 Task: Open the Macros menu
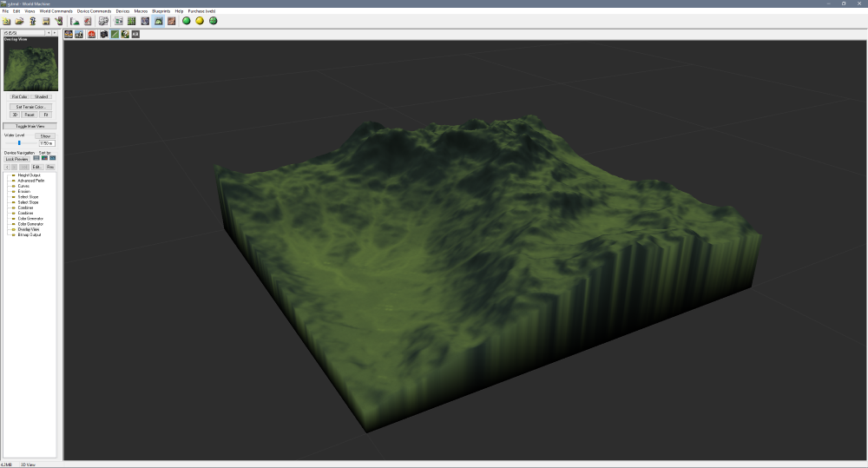pos(141,11)
